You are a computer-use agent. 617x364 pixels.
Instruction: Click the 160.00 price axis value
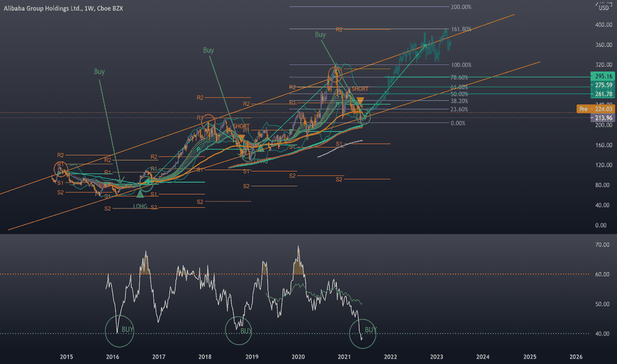pyautogui.click(x=604, y=145)
